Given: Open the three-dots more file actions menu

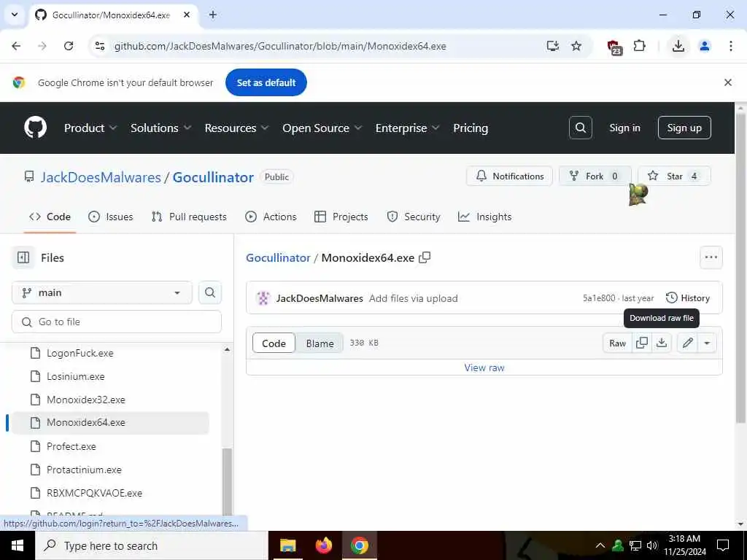Looking at the screenshot, I should [x=711, y=257].
